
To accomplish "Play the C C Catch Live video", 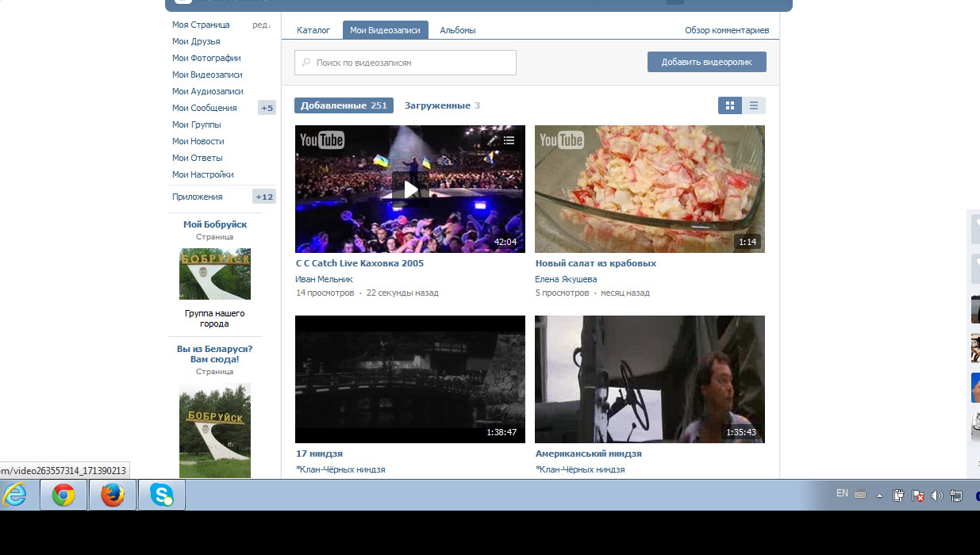I will point(409,189).
